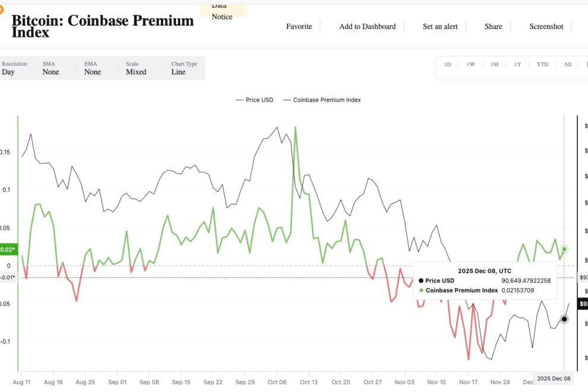Select the 1W time range
This screenshot has width=588, height=392.
pyautogui.click(x=470, y=64)
